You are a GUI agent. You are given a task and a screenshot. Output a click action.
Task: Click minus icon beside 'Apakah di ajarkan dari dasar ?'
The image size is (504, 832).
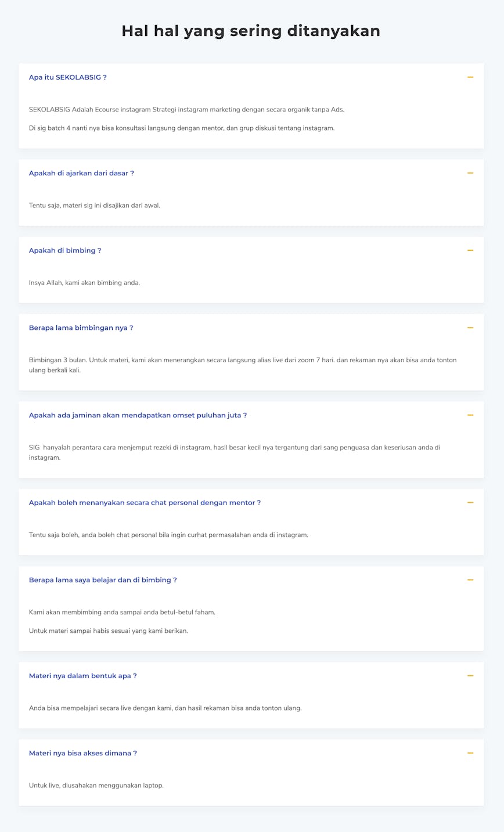click(470, 173)
